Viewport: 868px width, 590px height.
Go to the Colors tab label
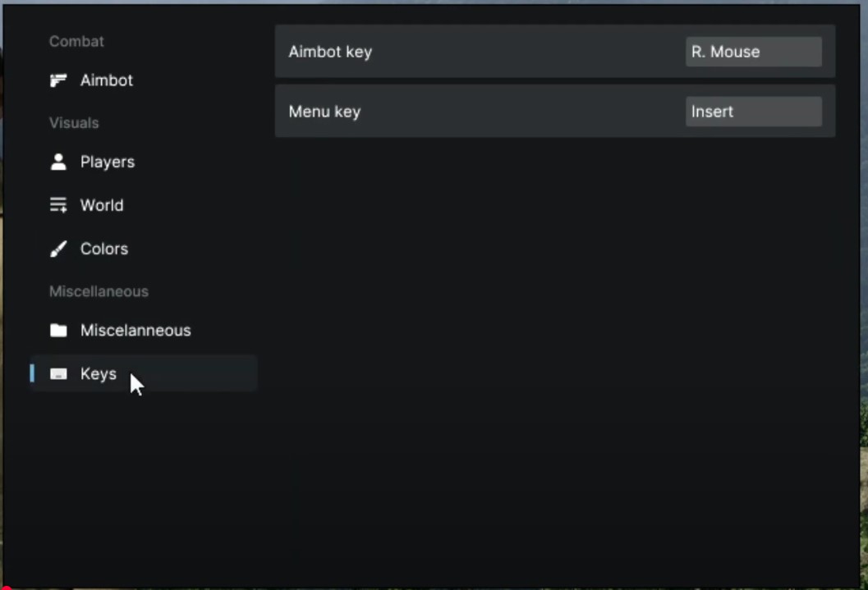tap(104, 249)
